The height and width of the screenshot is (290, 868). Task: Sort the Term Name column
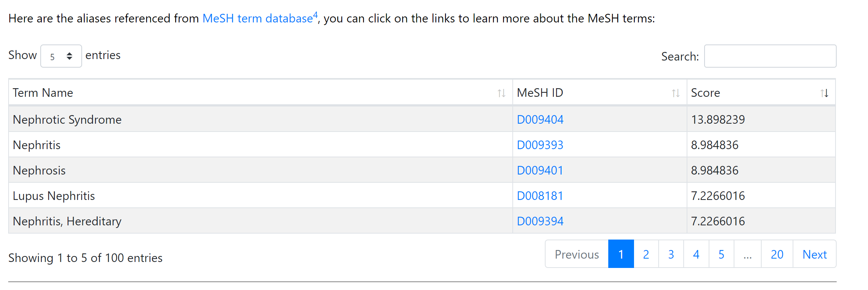tap(502, 93)
